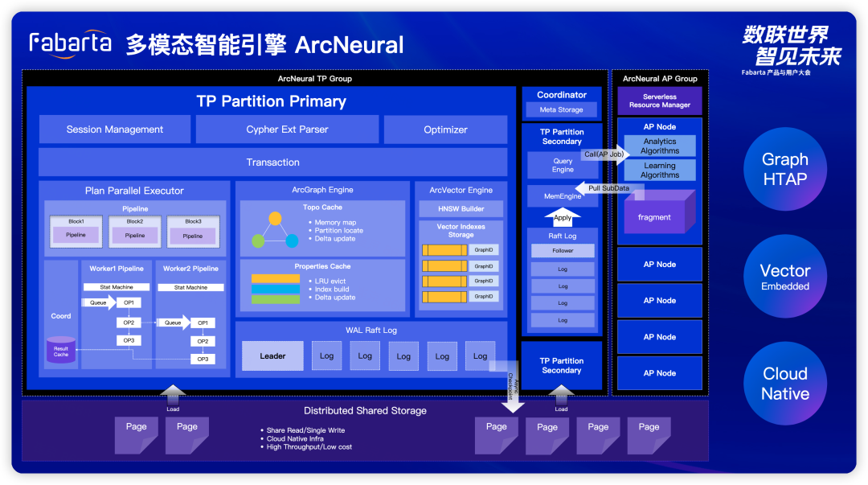The image size is (868, 485).
Task: Click the Follower box in Raft Log
Action: 563,250
